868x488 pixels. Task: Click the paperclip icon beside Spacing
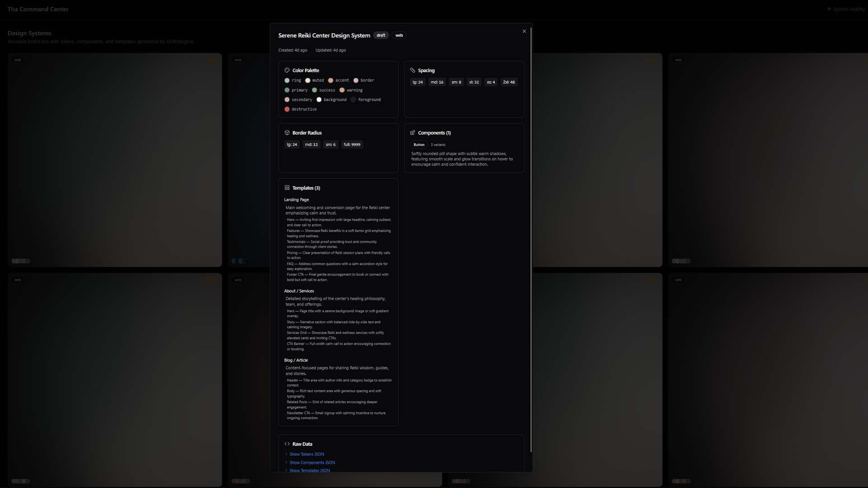412,70
